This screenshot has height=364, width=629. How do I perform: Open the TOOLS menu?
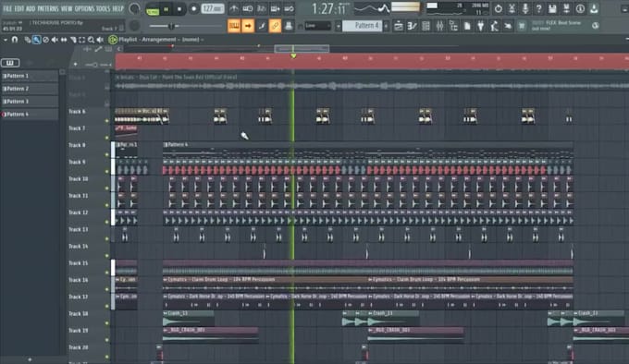[x=103, y=8]
